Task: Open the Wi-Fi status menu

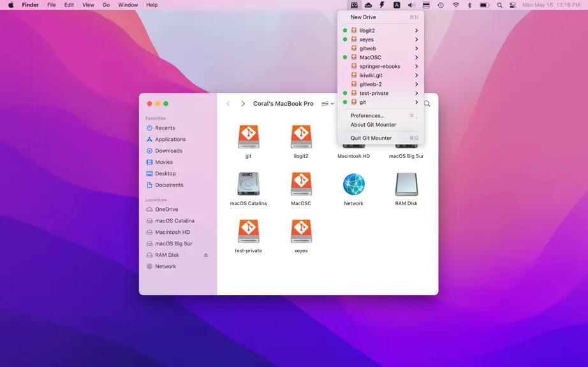Action: 455,5
